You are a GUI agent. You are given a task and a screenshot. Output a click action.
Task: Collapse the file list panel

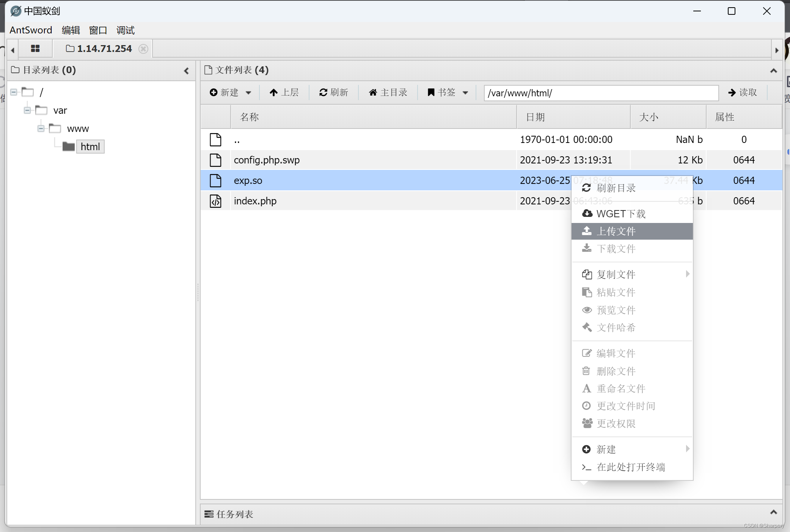tap(773, 71)
